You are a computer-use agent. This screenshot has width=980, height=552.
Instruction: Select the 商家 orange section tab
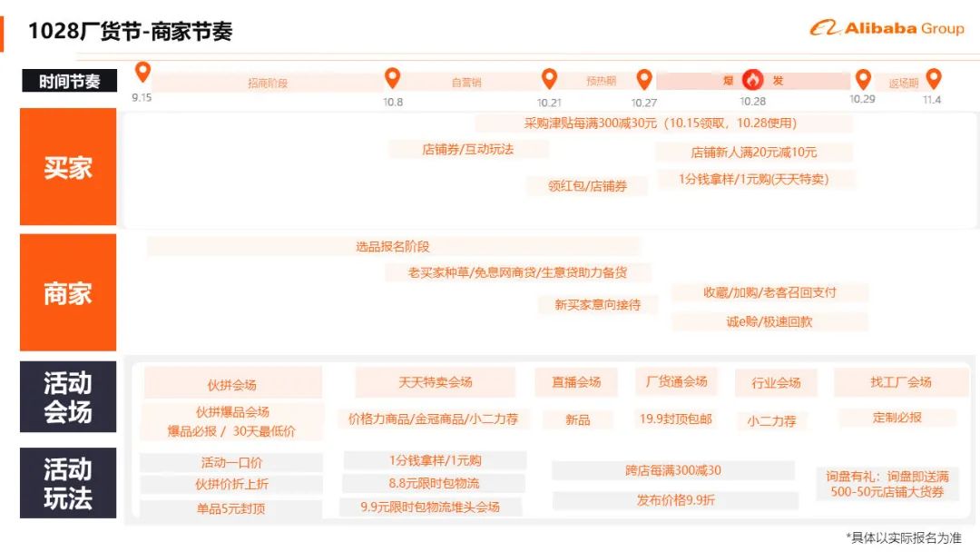pos(68,292)
